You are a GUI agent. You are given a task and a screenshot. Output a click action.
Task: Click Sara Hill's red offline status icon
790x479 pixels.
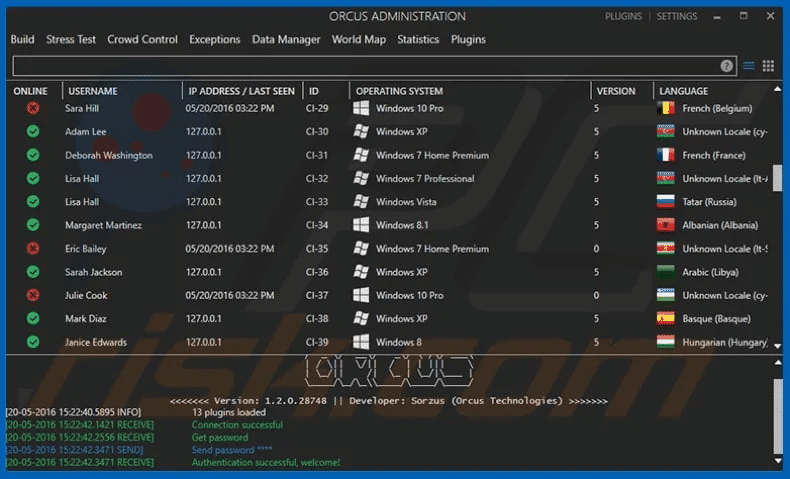pyautogui.click(x=33, y=108)
